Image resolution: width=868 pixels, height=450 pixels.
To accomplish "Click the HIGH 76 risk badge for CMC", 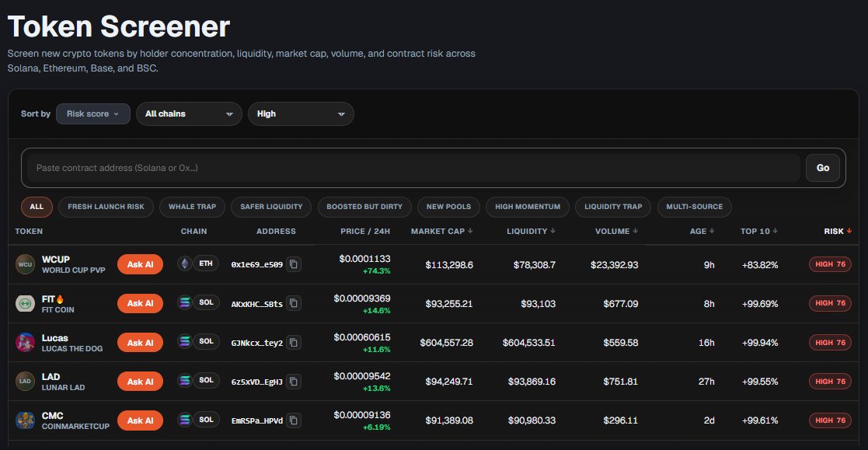I will 830,420.
